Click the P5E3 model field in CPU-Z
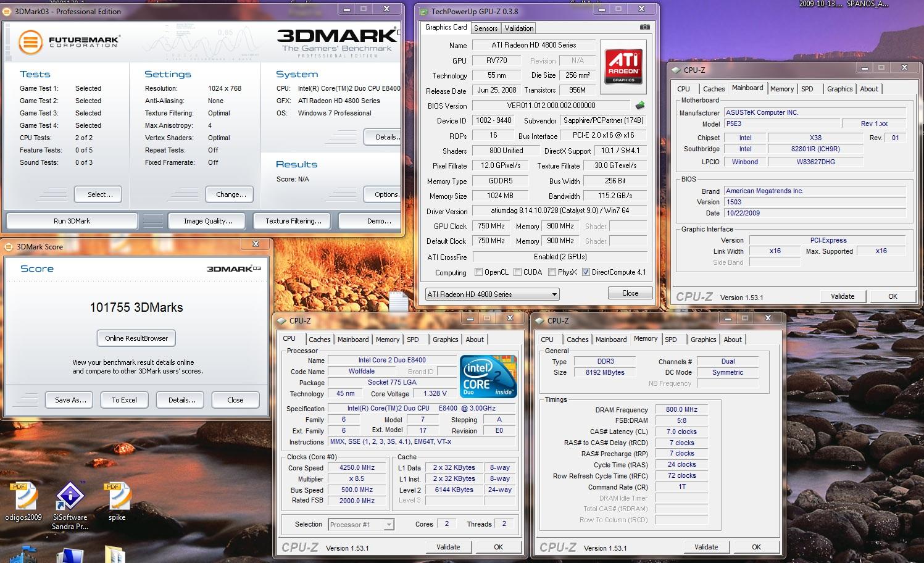924x563 pixels. point(782,123)
